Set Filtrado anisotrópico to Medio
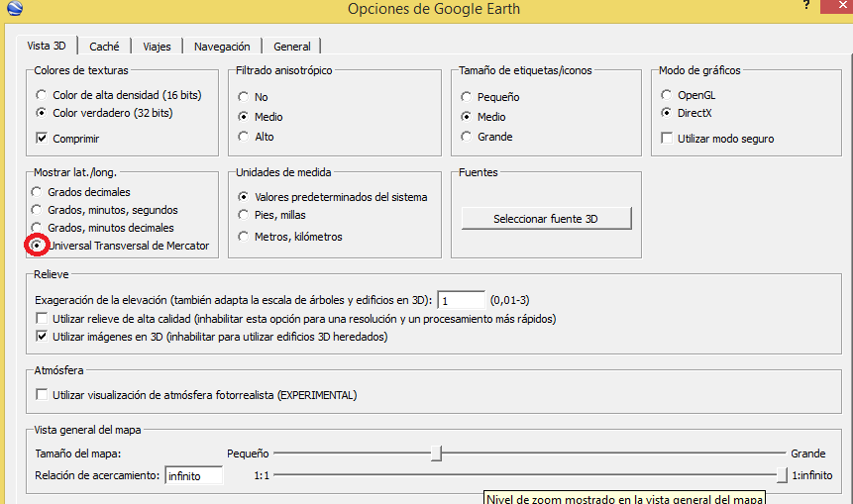 [x=243, y=117]
